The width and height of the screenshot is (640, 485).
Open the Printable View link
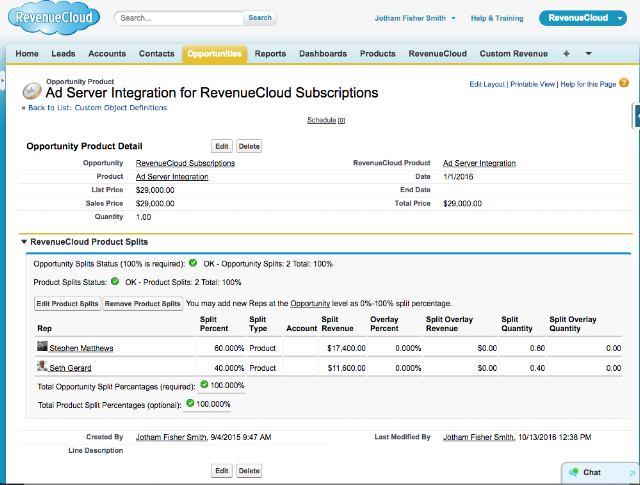pyautogui.click(x=532, y=84)
